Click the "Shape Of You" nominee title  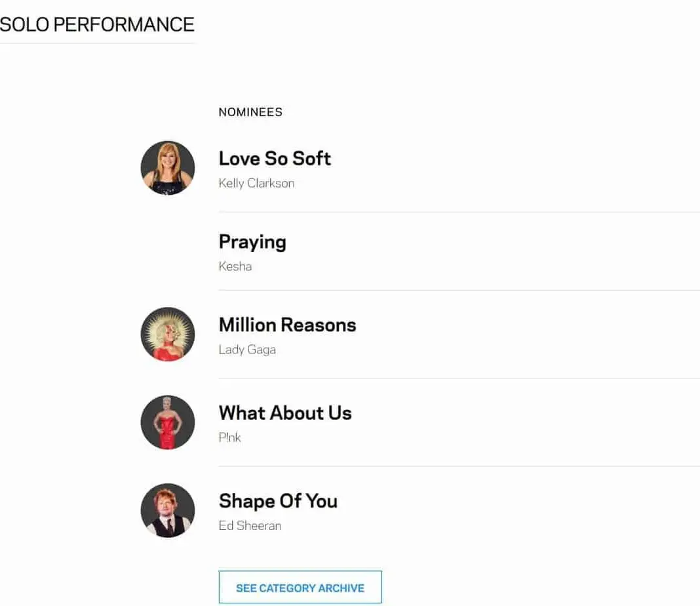click(278, 501)
